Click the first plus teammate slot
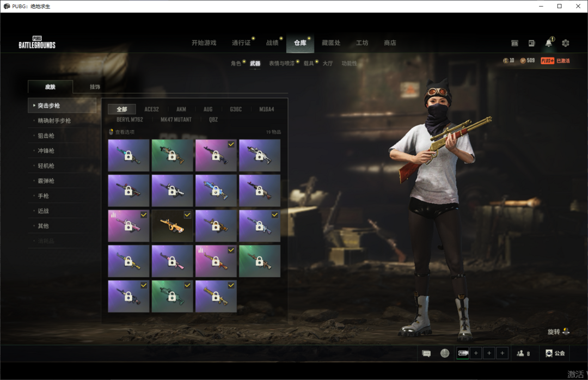Screen dimensions: 588x380 (x=476, y=353)
